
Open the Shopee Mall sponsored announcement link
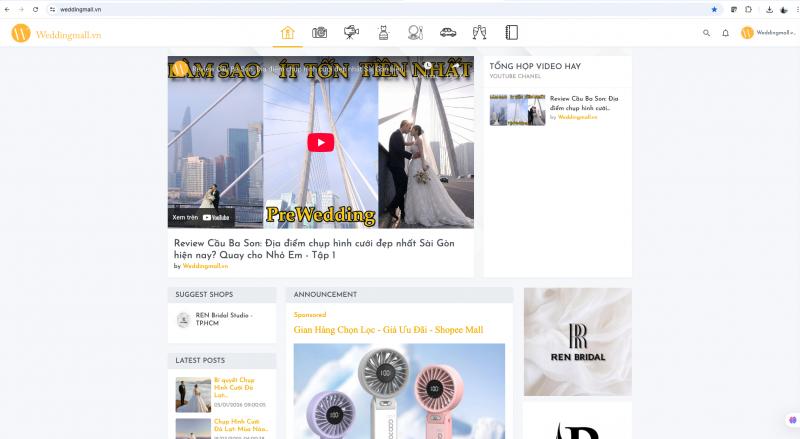pos(388,329)
